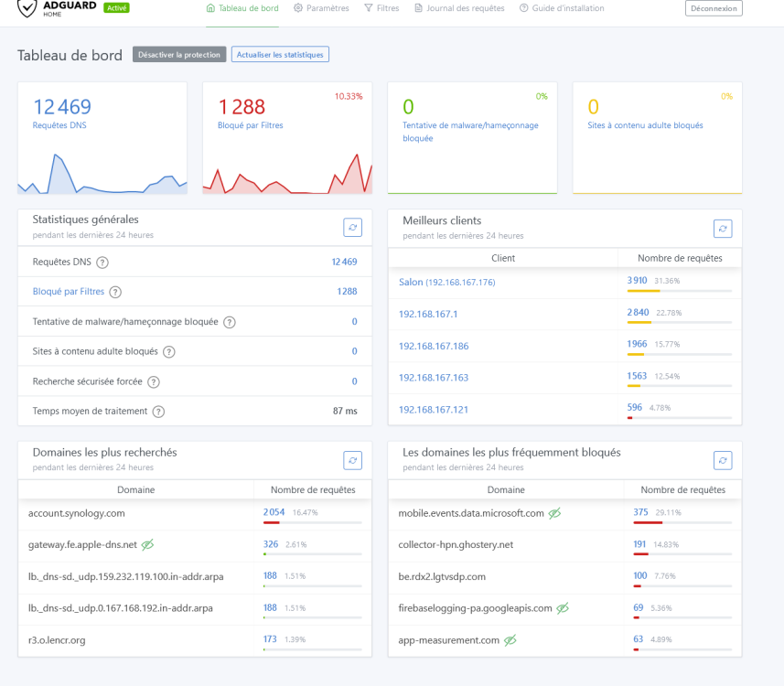Click the AdGuard Home shield logo
The height and width of the screenshot is (686, 784).
coord(27,7)
